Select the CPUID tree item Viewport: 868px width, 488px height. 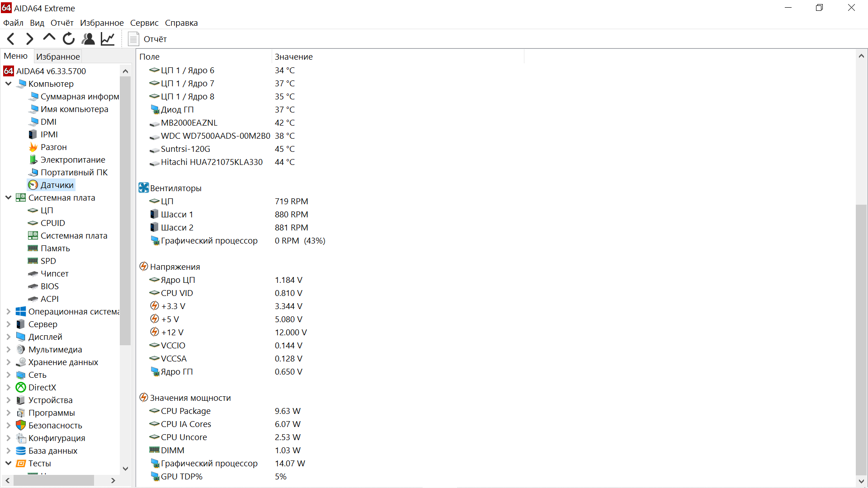(52, 223)
